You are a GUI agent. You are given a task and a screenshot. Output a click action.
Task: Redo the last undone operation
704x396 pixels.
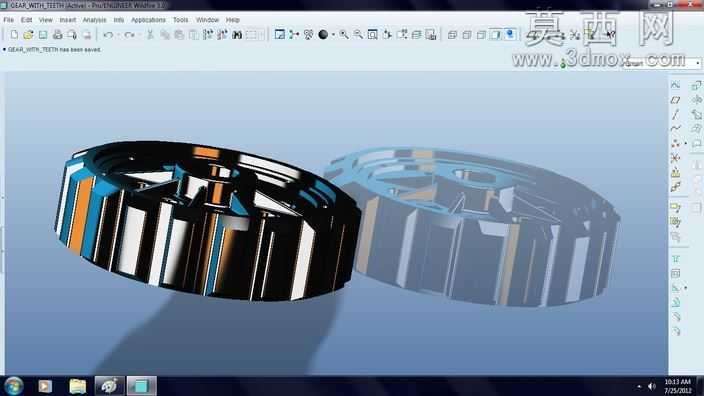click(129, 35)
